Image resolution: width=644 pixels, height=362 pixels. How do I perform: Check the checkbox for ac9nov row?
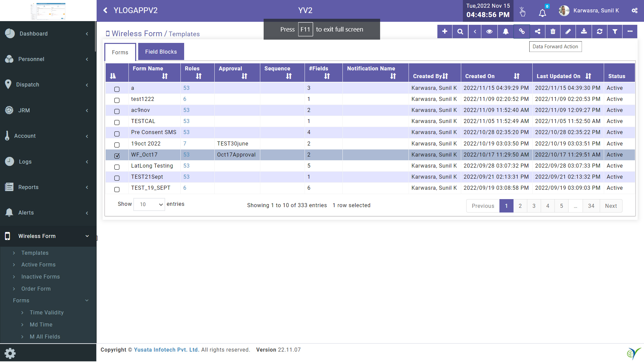117,111
